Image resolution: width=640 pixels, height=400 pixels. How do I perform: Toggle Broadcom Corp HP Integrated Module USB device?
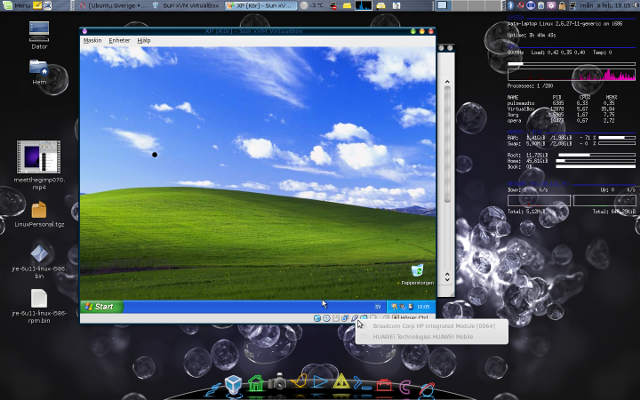(432, 326)
